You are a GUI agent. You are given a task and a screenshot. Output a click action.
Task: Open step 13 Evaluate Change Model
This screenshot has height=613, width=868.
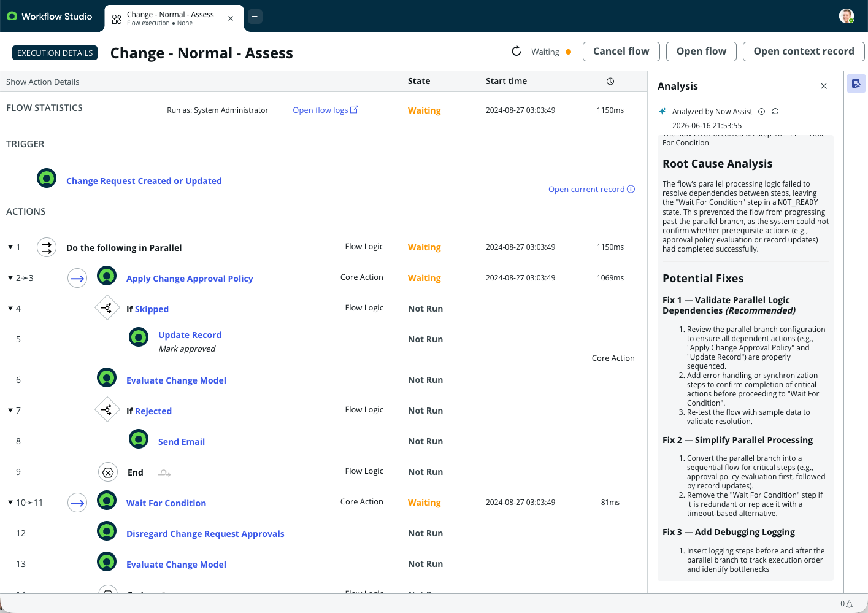[x=176, y=565]
